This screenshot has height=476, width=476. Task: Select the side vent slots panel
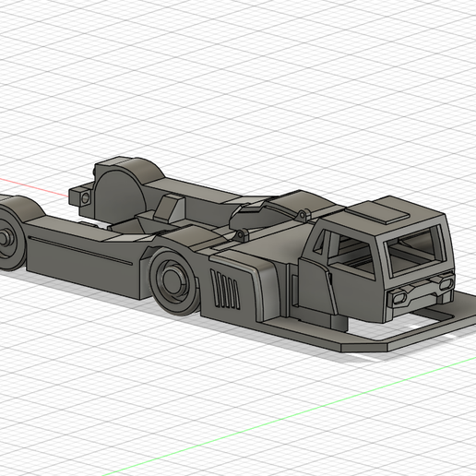(225, 289)
